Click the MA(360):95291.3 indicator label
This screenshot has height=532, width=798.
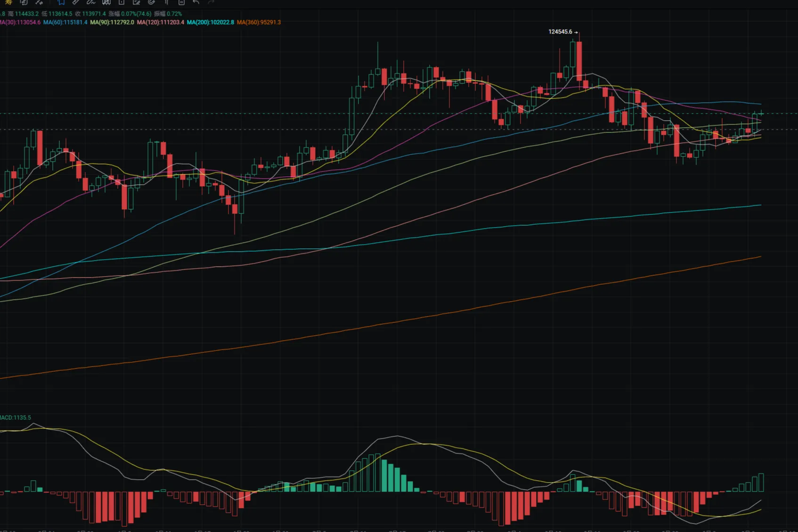tap(259, 22)
